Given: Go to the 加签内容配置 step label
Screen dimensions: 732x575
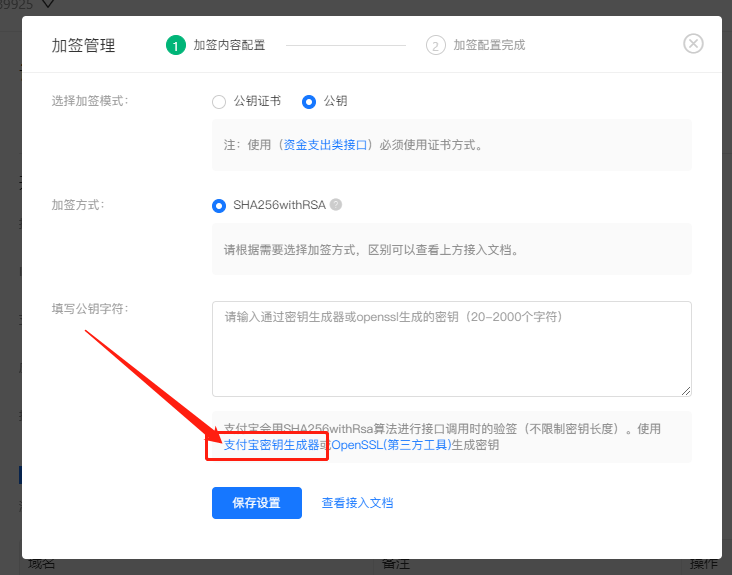Looking at the screenshot, I should [x=229, y=45].
